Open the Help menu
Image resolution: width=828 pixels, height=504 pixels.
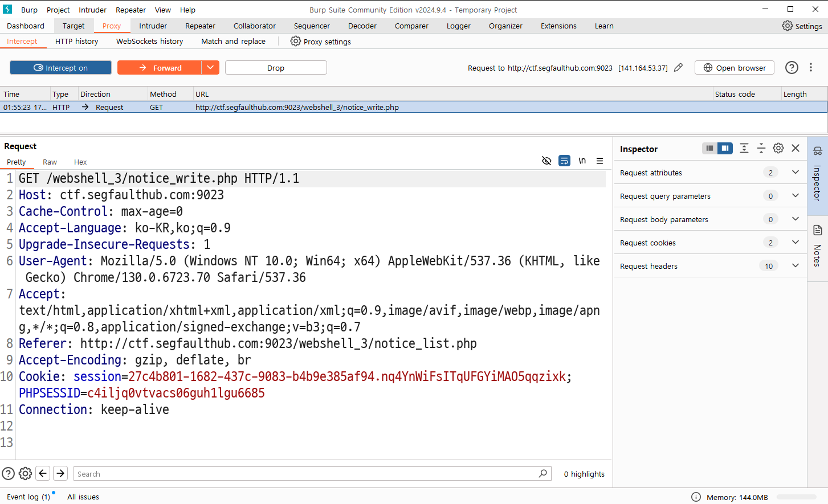pos(187,10)
